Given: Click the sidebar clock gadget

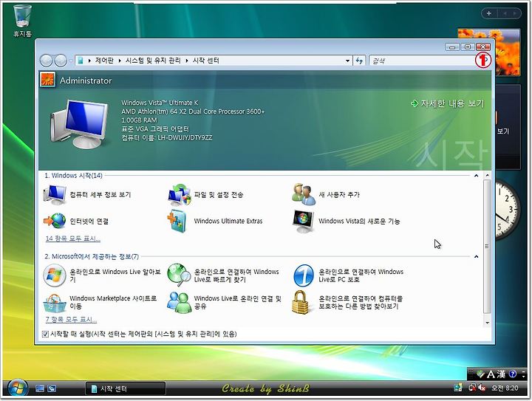Looking at the screenshot, I should (507, 210).
